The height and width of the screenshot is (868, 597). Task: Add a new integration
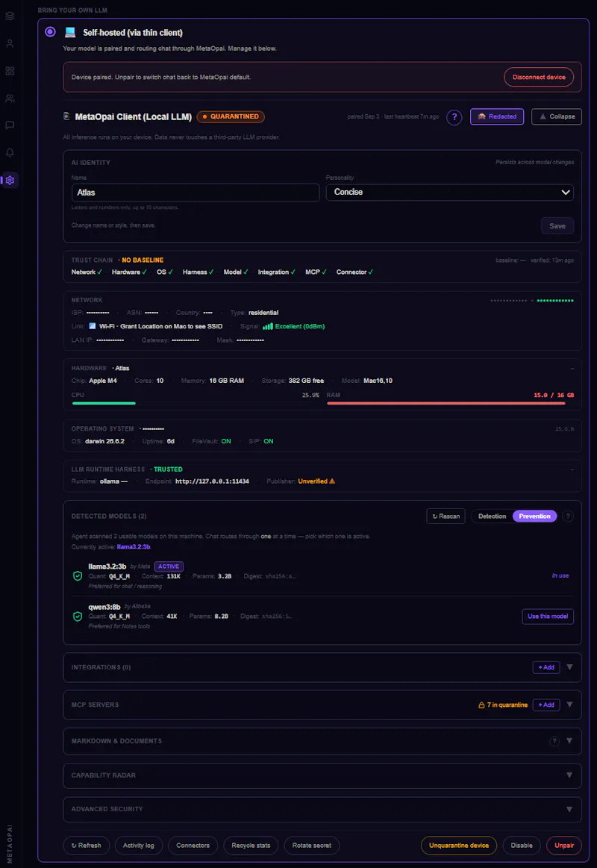point(546,667)
